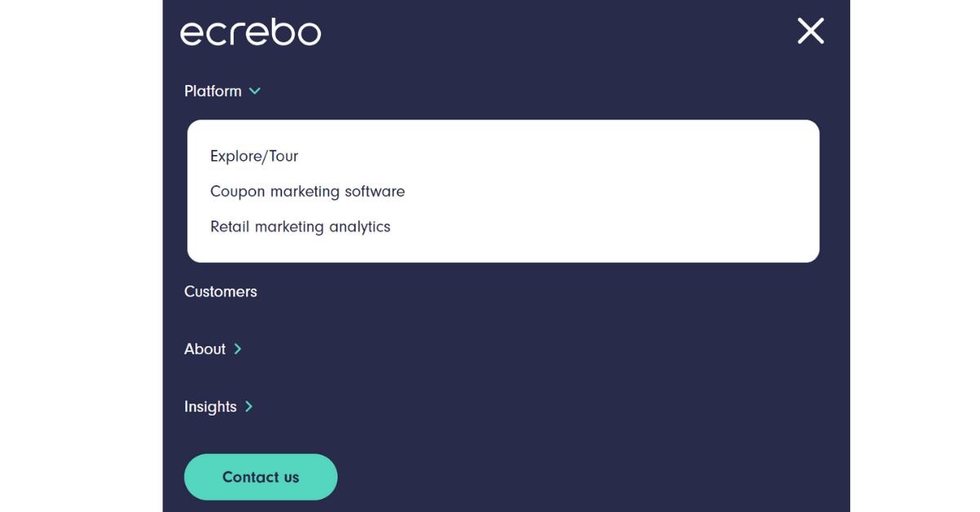The width and height of the screenshot is (980, 512).
Task: Click the rounded teal Contact us pill
Action: (x=261, y=477)
